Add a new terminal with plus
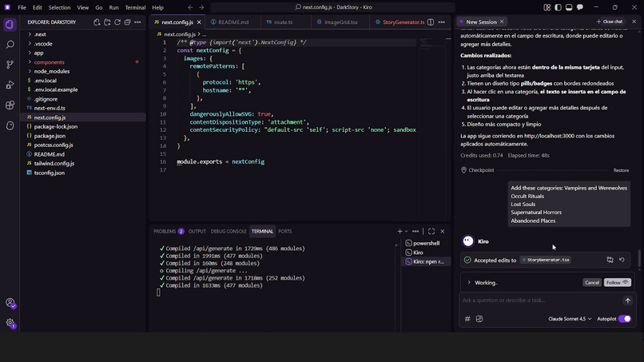This screenshot has width=644, height=362. pyautogui.click(x=400, y=231)
